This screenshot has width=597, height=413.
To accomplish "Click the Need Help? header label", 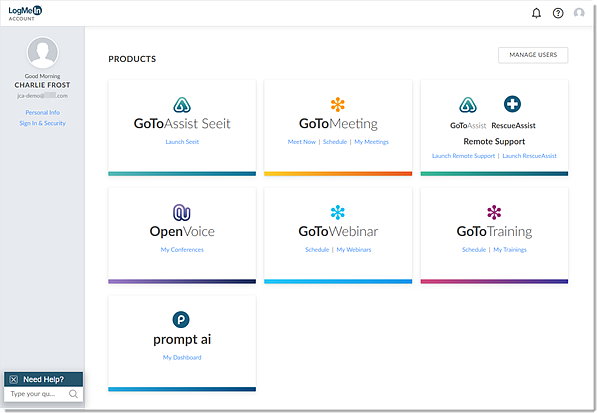I will [43, 380].
